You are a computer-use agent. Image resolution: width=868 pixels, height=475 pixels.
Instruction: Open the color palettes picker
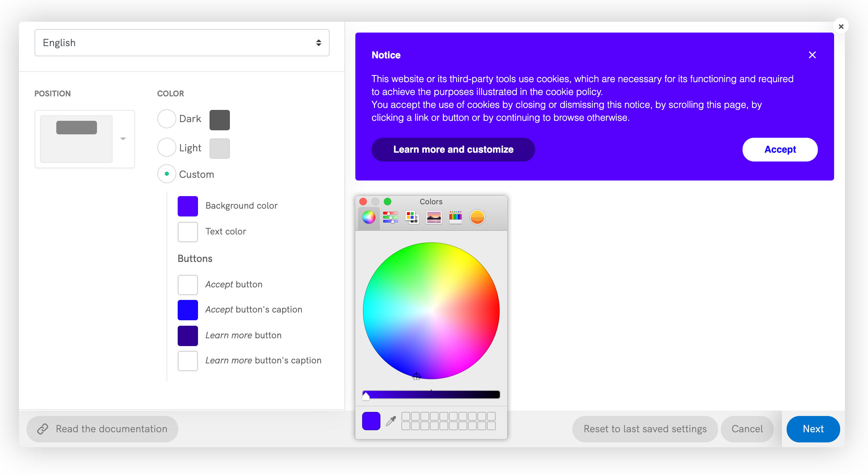pos(412,217)
